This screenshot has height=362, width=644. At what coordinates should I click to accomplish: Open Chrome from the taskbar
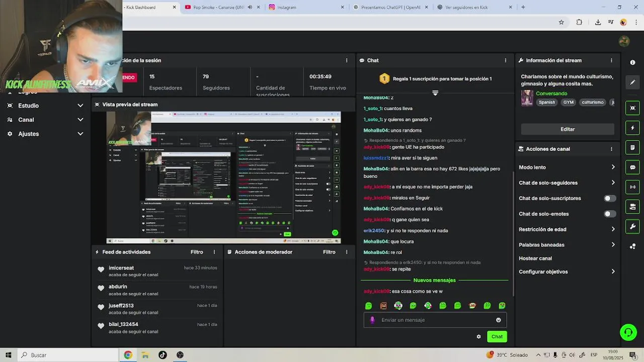[128, 355]
